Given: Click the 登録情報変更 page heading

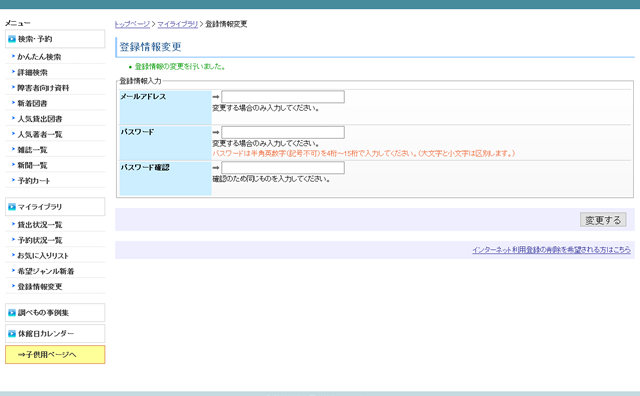Looking at the screenshot, I should (150, 47).
